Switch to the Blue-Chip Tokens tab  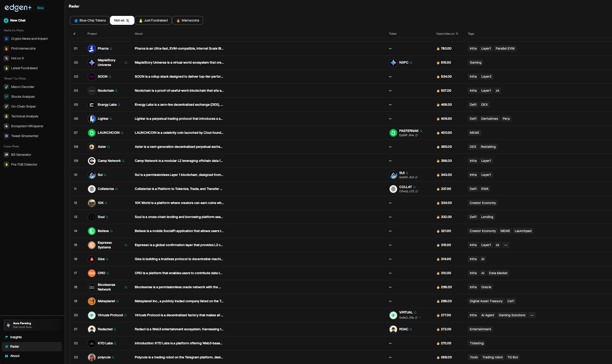click(x=89, y=21)
